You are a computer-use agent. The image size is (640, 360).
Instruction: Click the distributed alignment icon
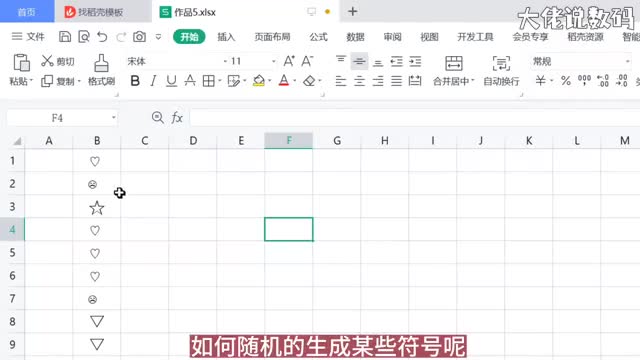pyautogui.click(x=415, y=81)
